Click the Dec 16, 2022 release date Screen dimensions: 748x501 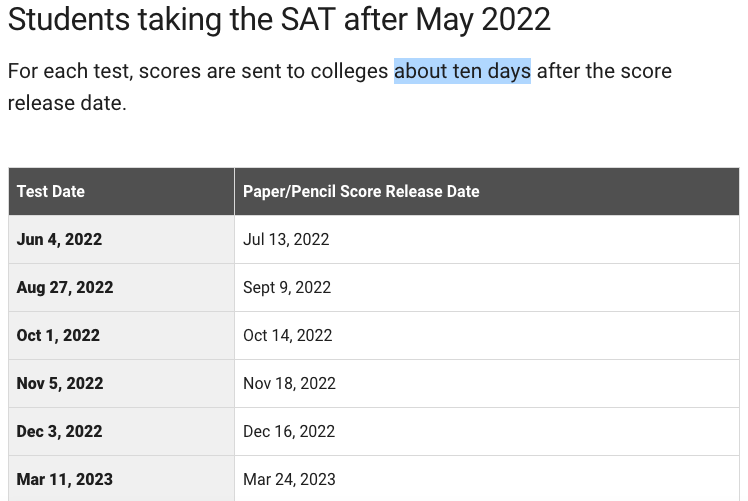coord(289,431)
